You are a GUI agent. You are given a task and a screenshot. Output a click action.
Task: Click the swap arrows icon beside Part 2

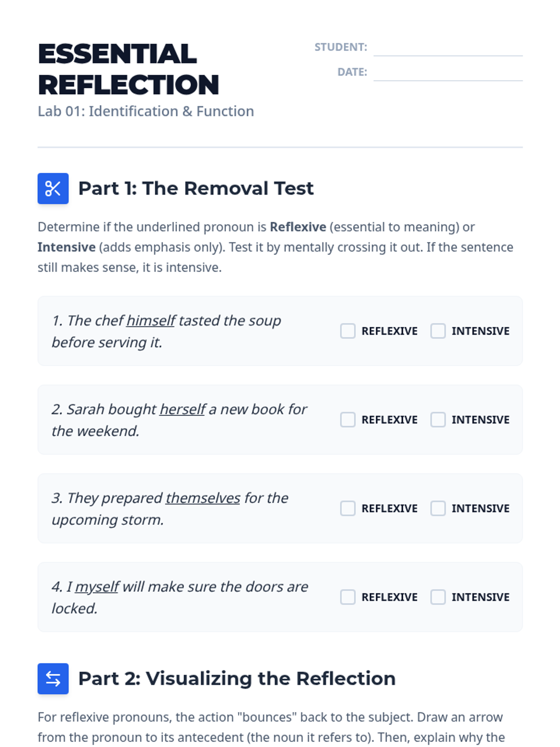coord(53,679)
